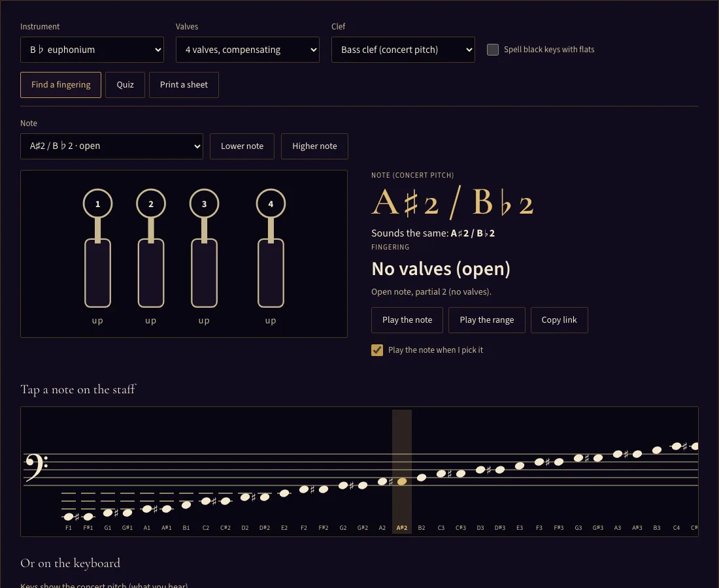Image resolution: width=719 pixels, height=588 pixels.
Task: Open the Clef dropdown
Action: (x=403, y=50)
